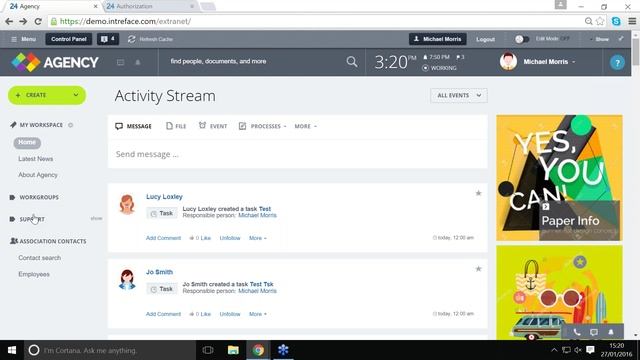Star Lucy Loxley's post

[478, 193]
